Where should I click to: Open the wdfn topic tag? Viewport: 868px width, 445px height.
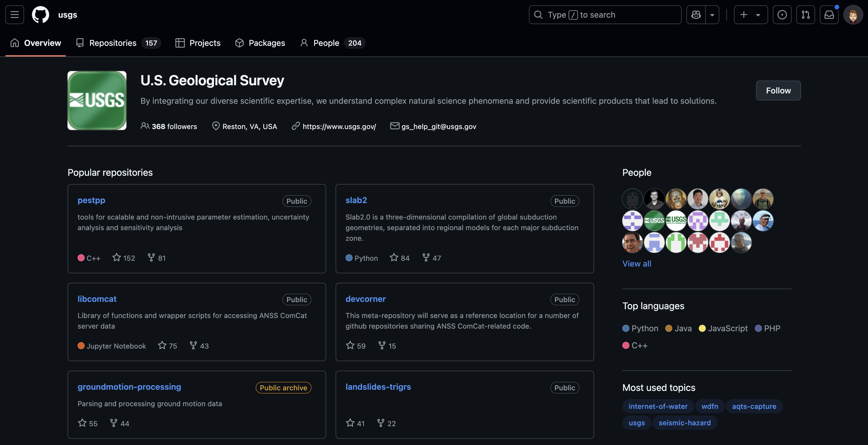pyautogui.click(x=710, y=406)
